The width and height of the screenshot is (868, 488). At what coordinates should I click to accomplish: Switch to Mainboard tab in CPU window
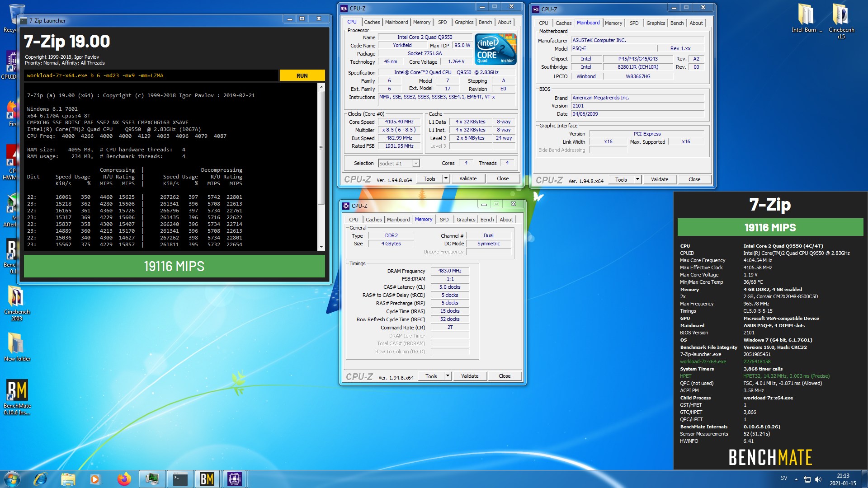(x=396, y=22)
